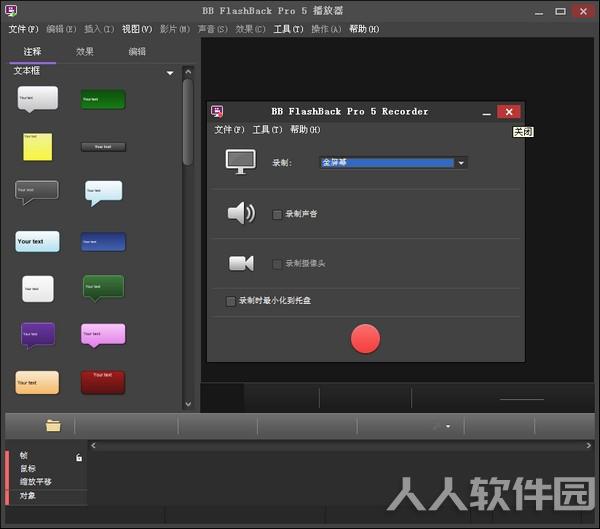Open the 帮助(H) menu in Recorder window
Image resolution: width=600 pixels, height=529 pixels.
[x=305, y=129]
